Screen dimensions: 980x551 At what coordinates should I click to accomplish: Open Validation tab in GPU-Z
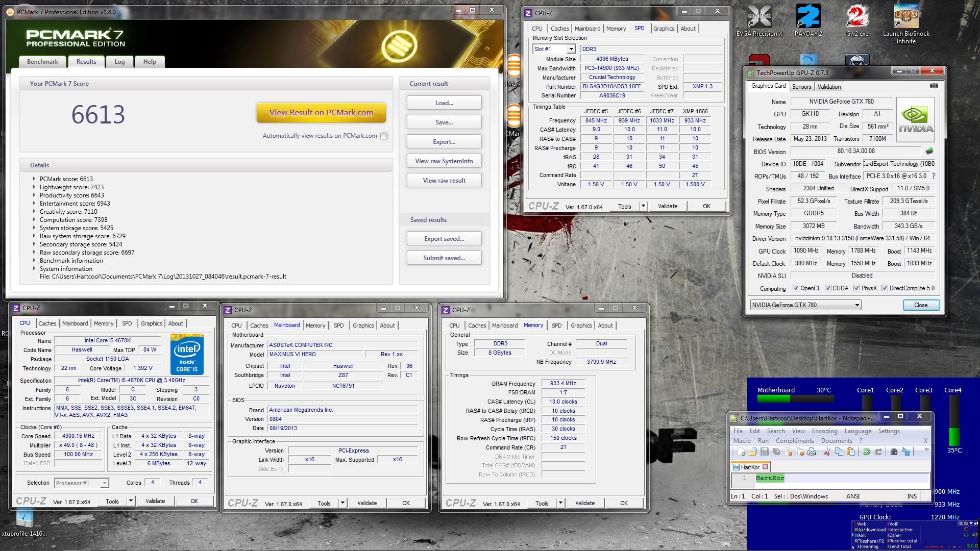[x=829, y=87]
